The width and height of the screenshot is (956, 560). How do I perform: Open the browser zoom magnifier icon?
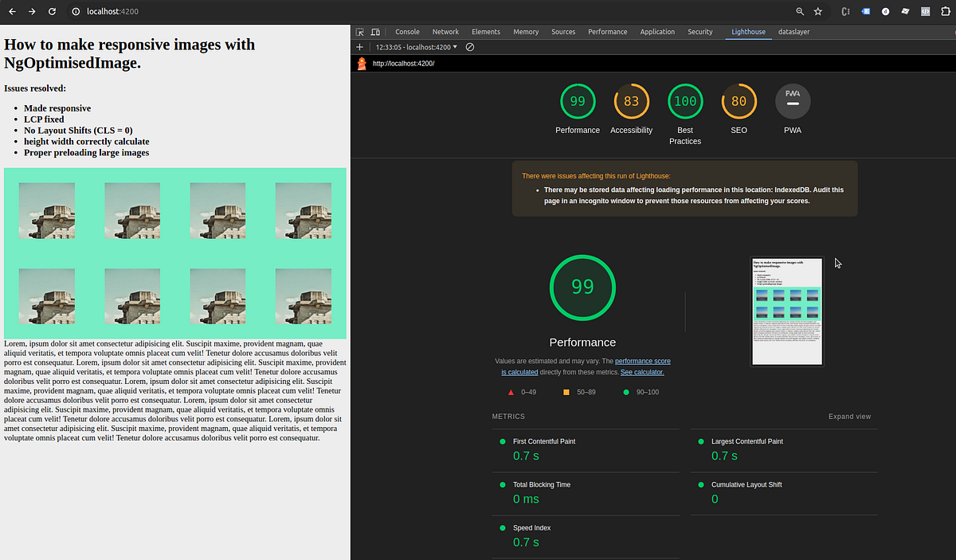tap(800, 11)
